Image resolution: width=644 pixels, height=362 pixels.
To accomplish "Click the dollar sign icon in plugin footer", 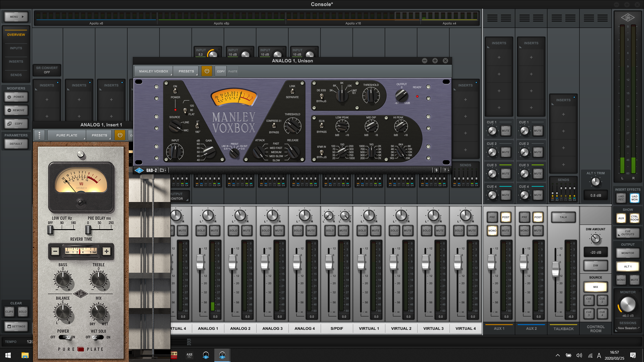I will pyautogui.click(x=436, y=170).
